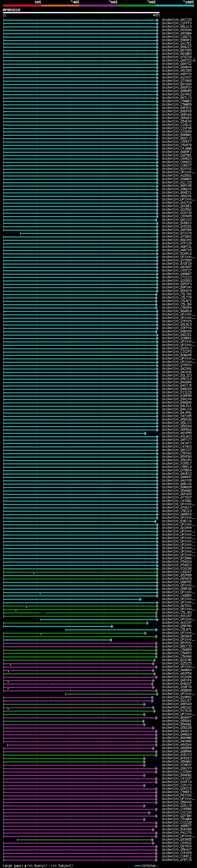Click the UniRef100_C4QX67 label
The width and height of the screenshot is (197, 868).
(x=176, y=572)
